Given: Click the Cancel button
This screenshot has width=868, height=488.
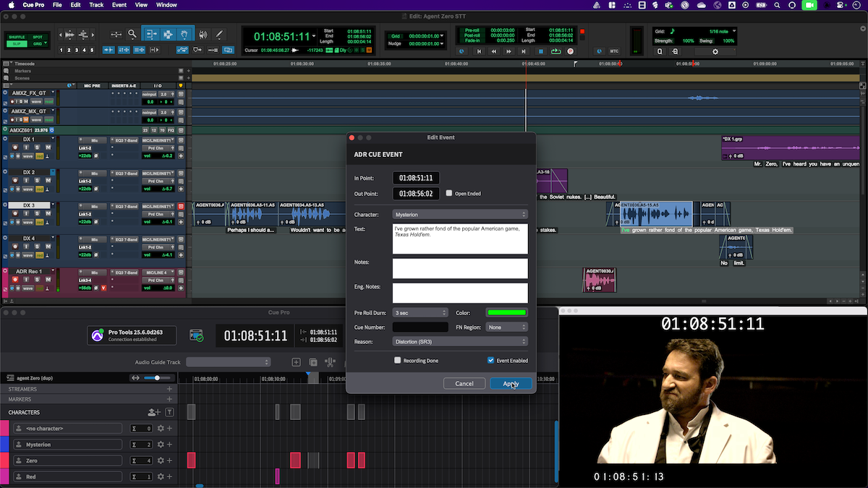Looking at the screenshot, I should [x=464, y=383].
